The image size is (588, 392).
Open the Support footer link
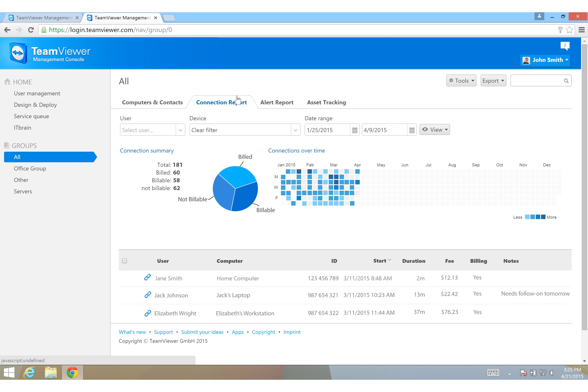163,332
